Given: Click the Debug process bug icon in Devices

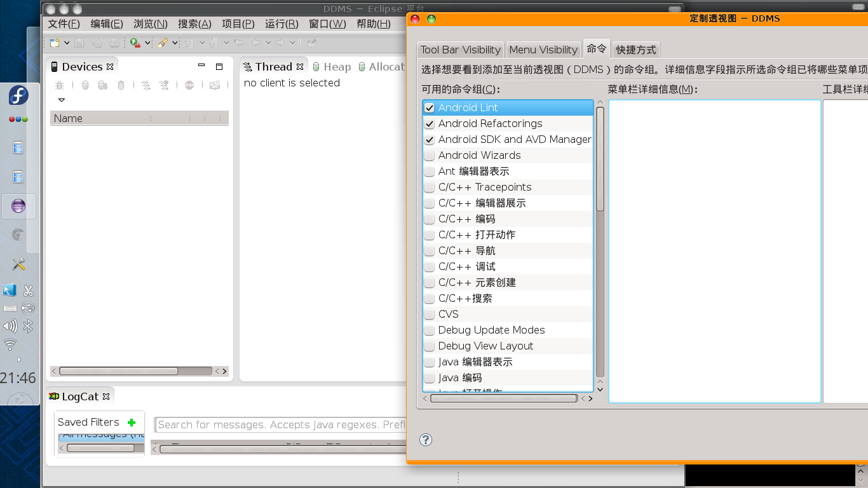Looking at the screenshot, I should 59,85.
